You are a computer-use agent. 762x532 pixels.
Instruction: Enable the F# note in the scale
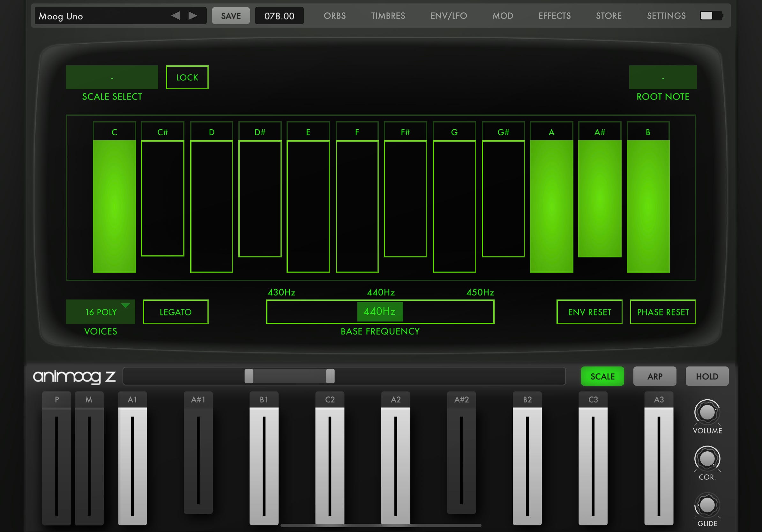(x=405, y=189)
